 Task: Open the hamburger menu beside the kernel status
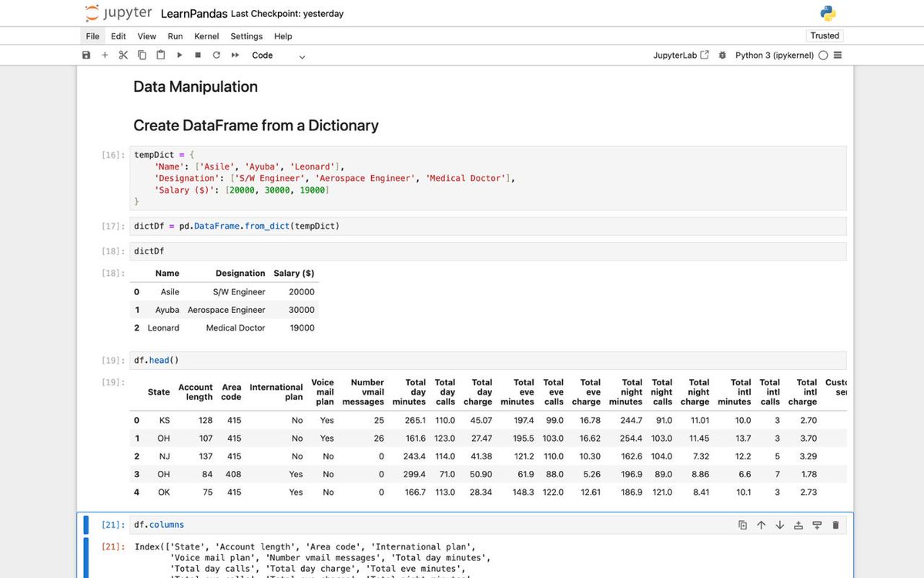click(x=838, y=55)
